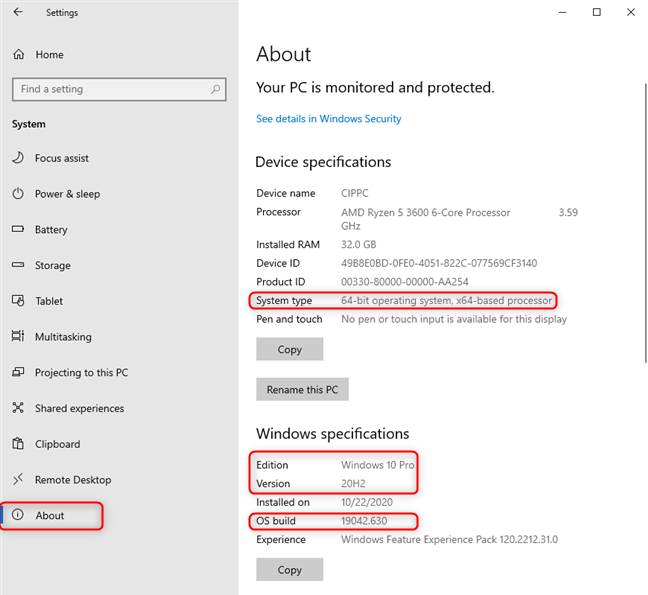Viewport: 648px width, 595px height.
Task: Click the Tablet icon
Action: (x=18, y=300)
